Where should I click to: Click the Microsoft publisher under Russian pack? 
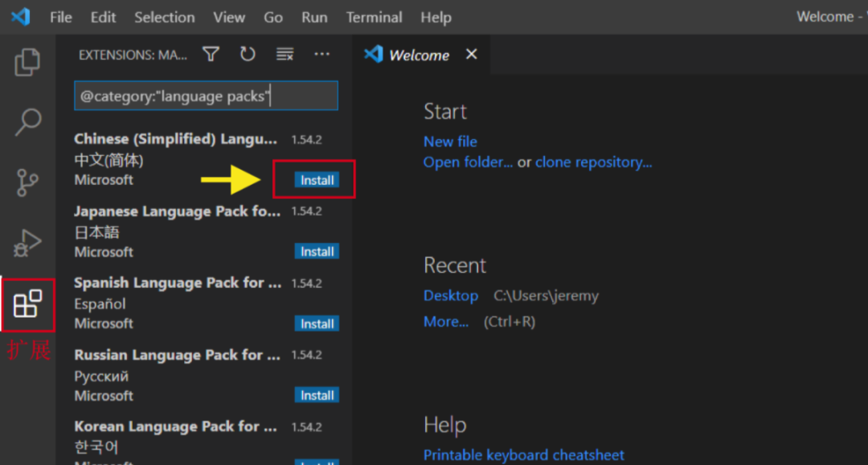(104, 396)
